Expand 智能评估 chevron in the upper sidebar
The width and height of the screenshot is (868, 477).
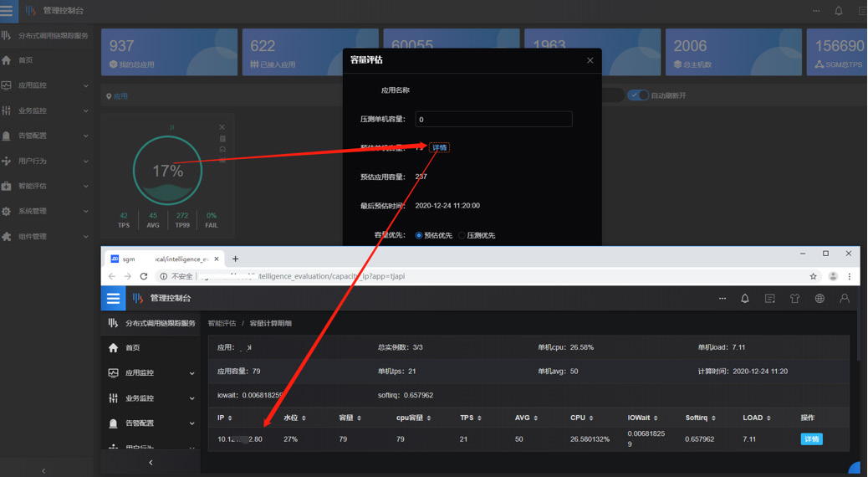(x=86, y=186)
